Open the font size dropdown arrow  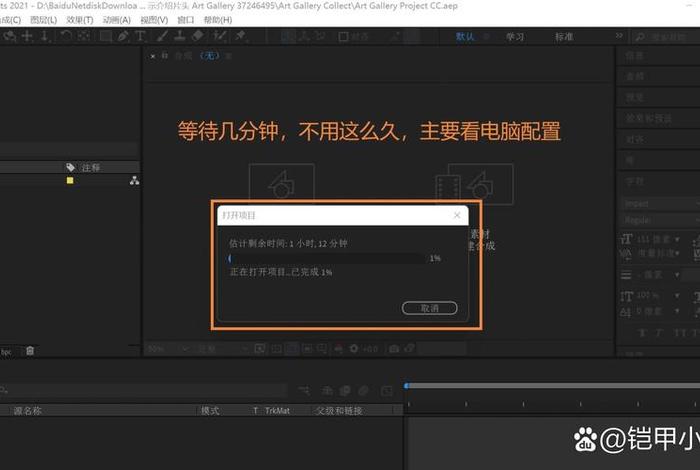coord(677,240)
